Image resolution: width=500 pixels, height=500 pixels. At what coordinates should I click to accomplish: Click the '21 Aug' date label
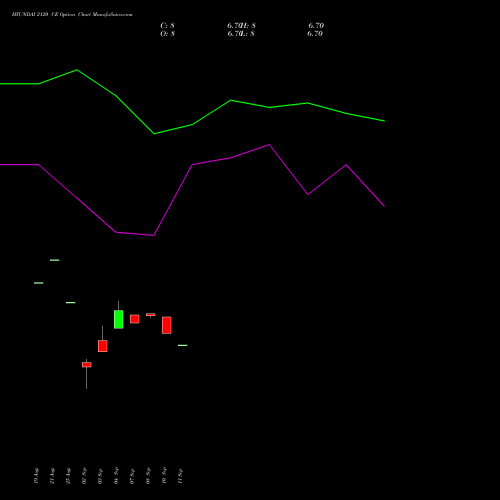click(52, 476)
